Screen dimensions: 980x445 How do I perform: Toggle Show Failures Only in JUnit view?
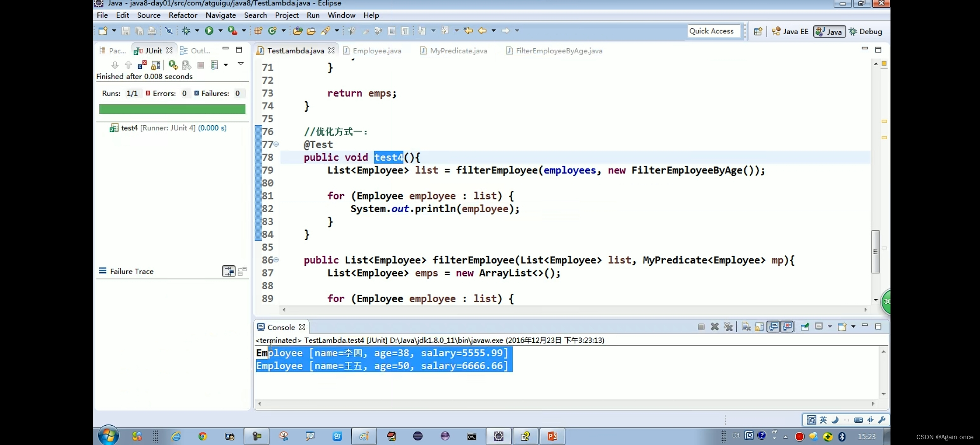[x=142, y=65]
